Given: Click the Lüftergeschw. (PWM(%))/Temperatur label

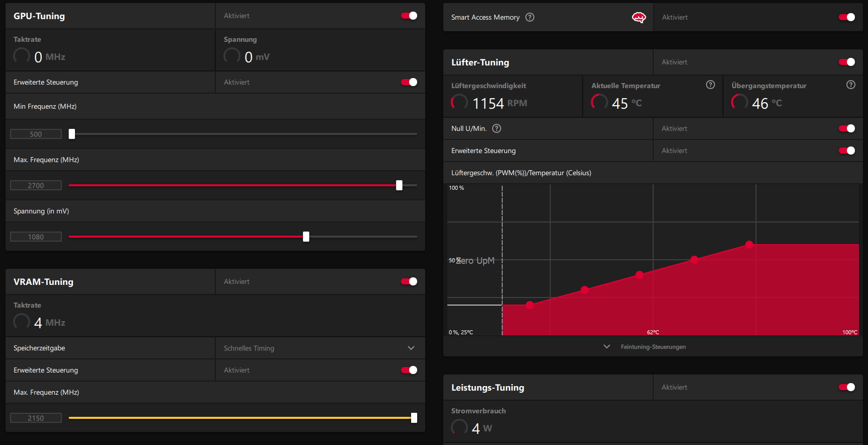Looking at the screenshot, I should tap(521, 173).
